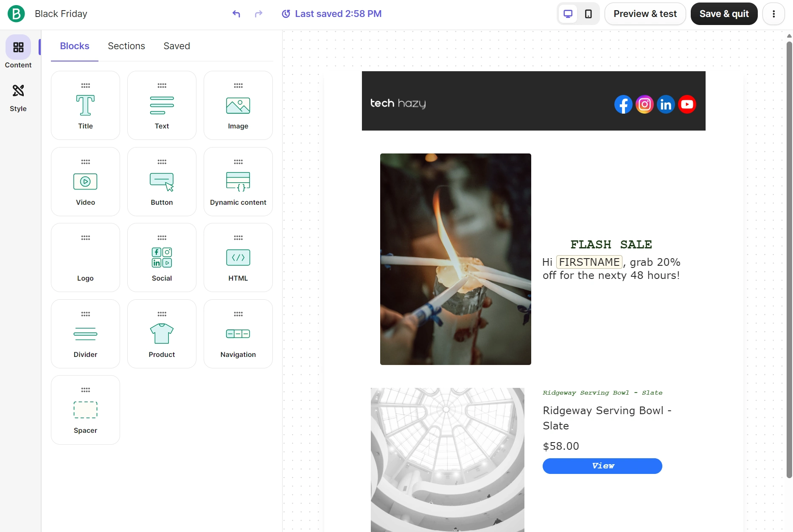
Task: Click the FIRSTNAME personalization tag
Action: pyautogui.click(x=589, y=262)
